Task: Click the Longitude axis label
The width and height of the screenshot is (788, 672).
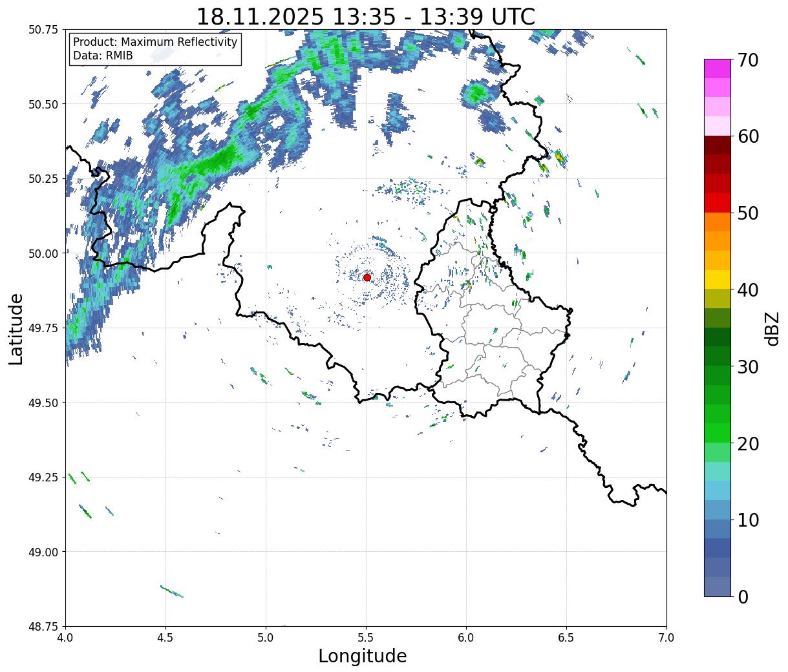Action: click(363, 656)
